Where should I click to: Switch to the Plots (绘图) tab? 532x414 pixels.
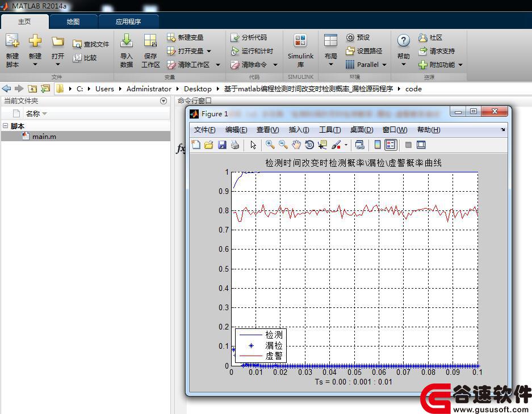coord(73,22)
